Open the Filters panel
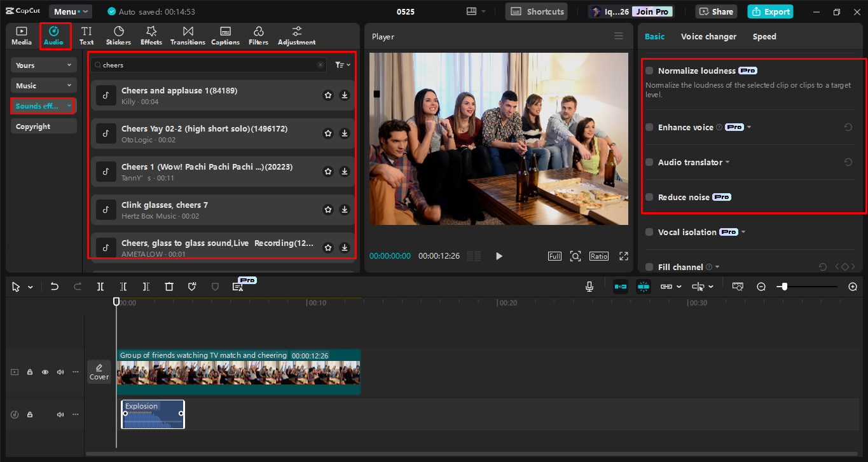This screenshot has width=868, height=462. pos(258,36)
